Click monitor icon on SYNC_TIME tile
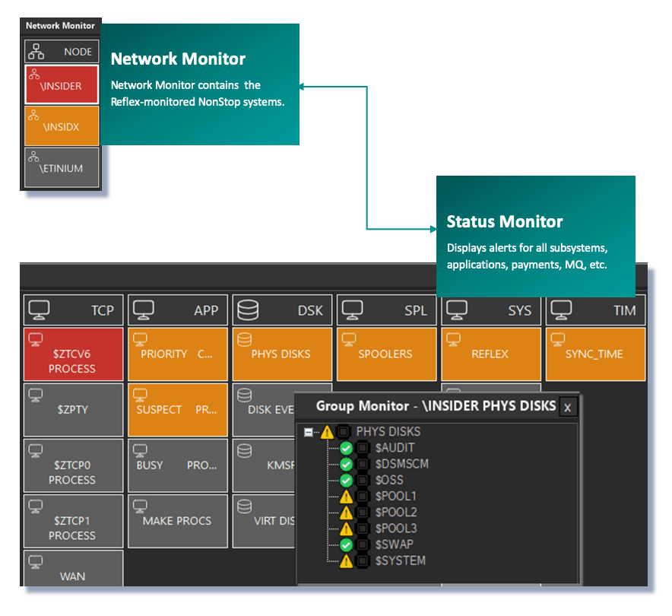 (557, 339)
